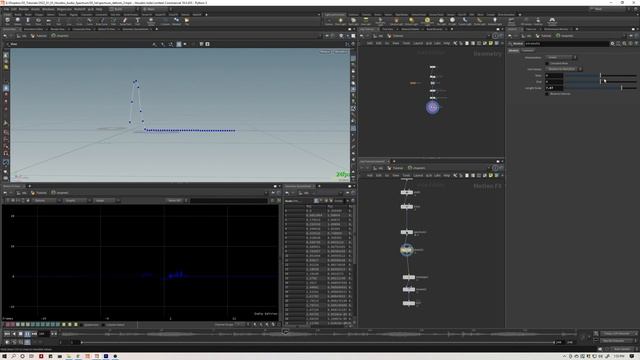
Task: Add a Camera from the lights shelf
Action: click(329, 21)
